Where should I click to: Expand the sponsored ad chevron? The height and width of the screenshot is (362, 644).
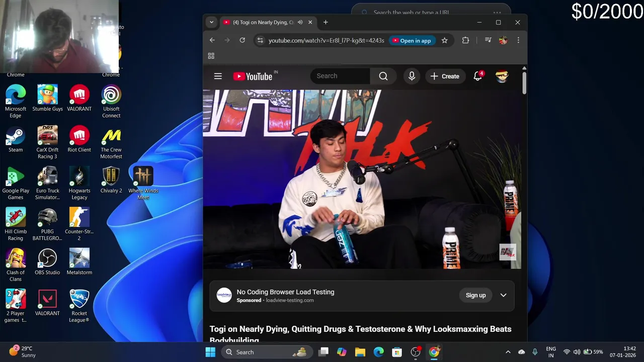pos(503,295)
